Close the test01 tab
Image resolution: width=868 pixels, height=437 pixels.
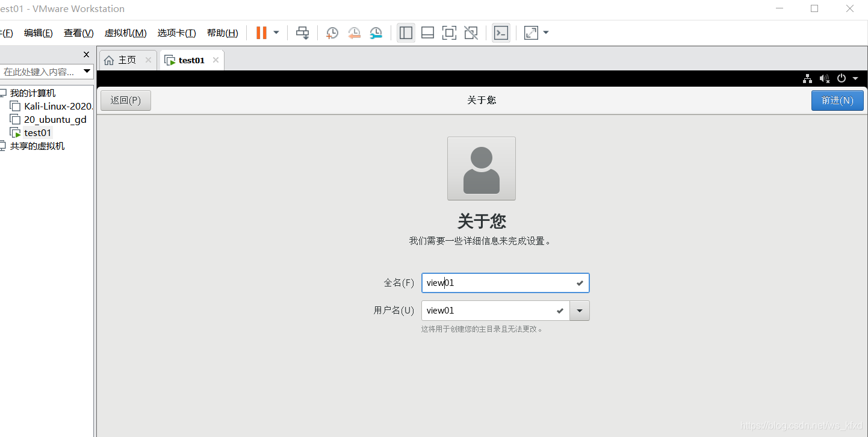point(215,60)
